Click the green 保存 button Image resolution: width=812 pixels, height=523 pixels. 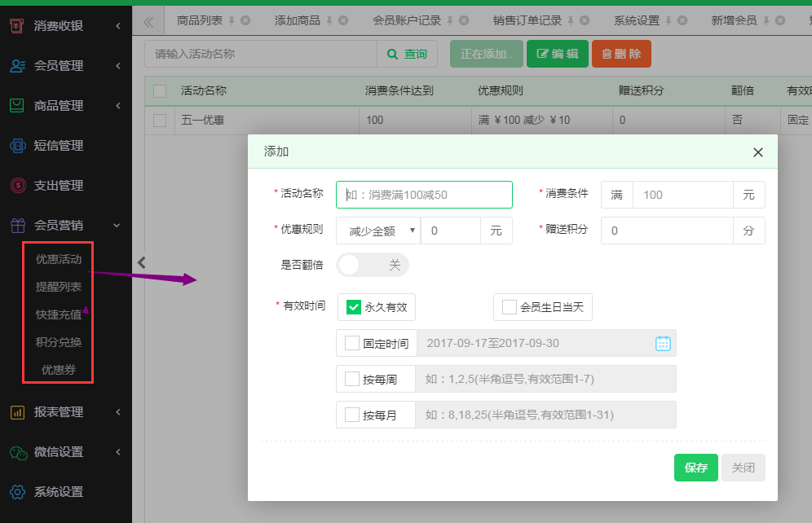coord(695,468)
